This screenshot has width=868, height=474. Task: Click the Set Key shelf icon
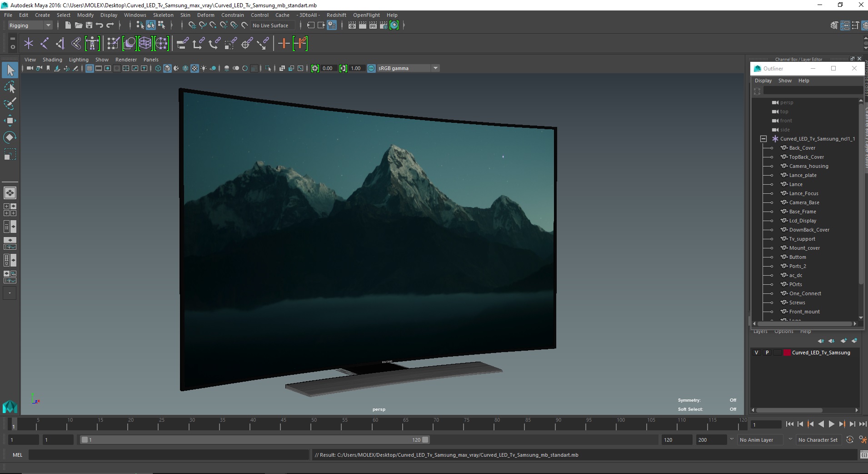click(x=284, y=44)
